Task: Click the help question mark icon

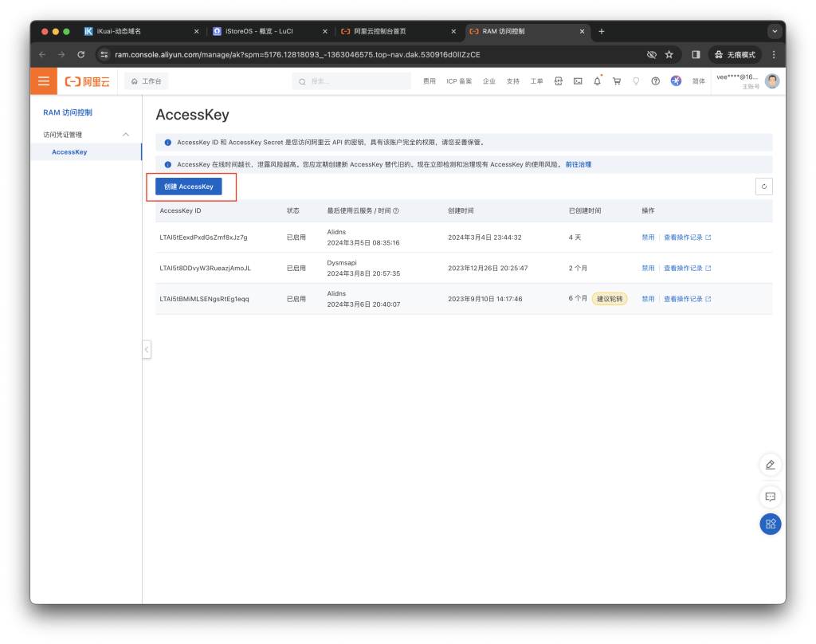Action: tap(655, 81)
